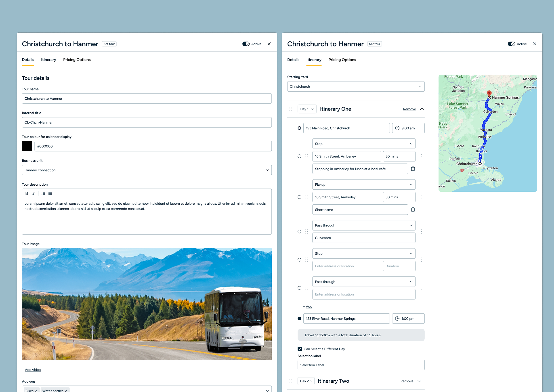Select marker for Amberley Pickup row

click(x=299, y=197)
